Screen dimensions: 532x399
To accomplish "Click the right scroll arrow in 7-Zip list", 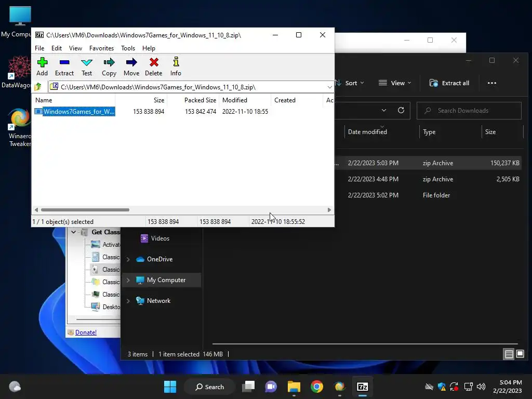I will 329,210.
